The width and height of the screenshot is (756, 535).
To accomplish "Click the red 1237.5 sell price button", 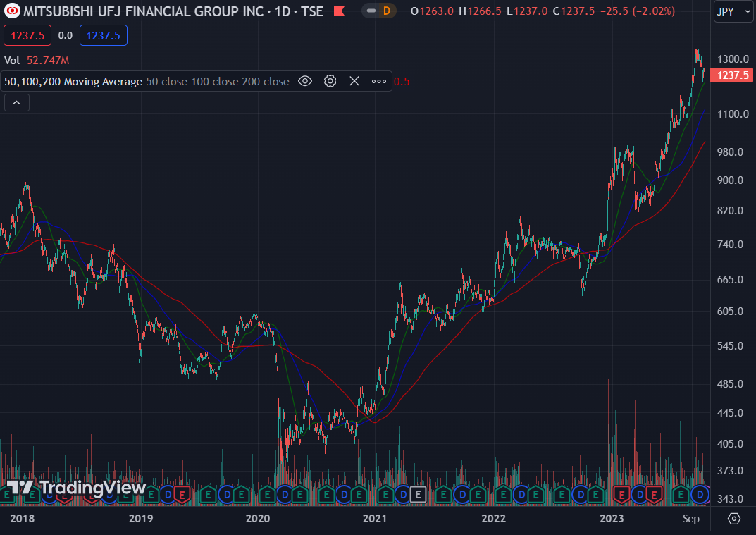I will [27, 36].
